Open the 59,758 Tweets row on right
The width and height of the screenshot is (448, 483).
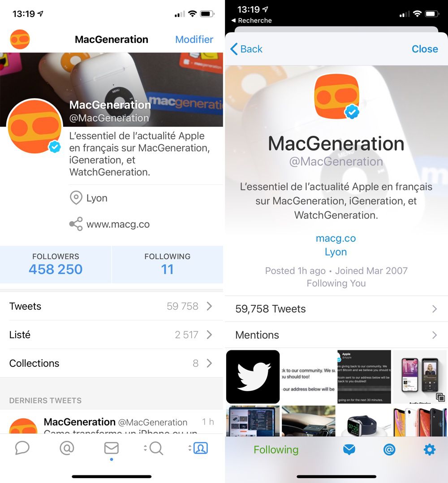point(336,309)
